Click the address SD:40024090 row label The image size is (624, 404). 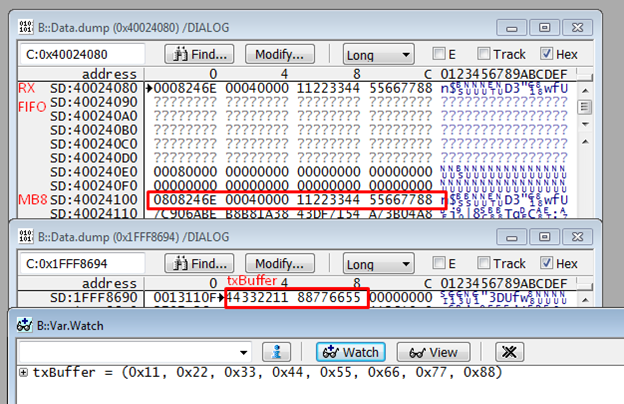click(x=94, y=102)
